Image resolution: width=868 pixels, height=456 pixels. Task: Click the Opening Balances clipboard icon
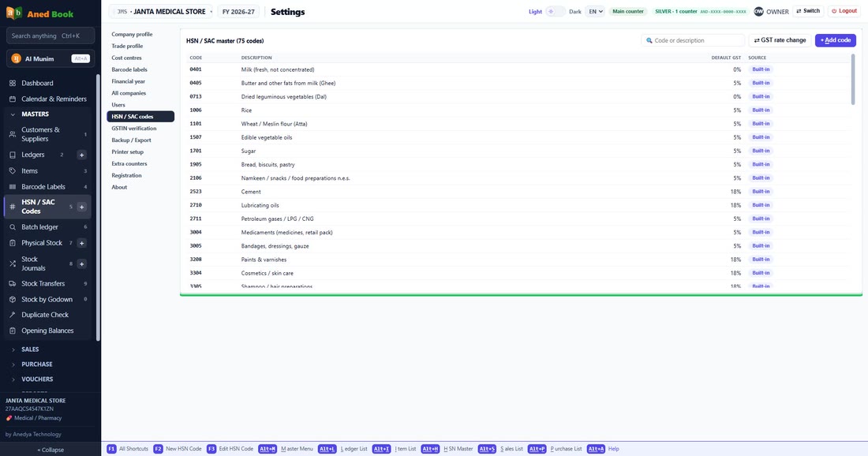13,331
